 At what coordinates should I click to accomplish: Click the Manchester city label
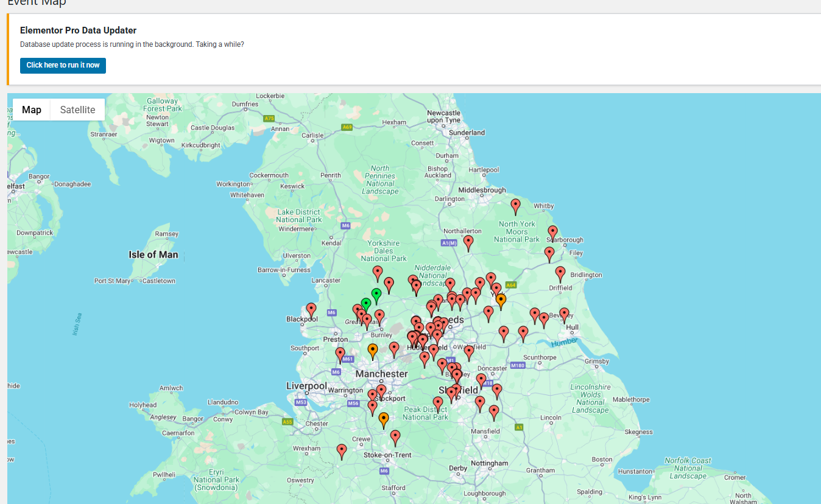coord(381,374)
